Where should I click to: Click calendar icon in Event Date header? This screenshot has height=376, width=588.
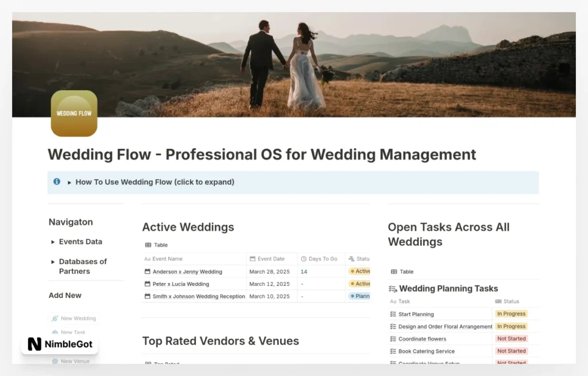click(x=253, y=259)
